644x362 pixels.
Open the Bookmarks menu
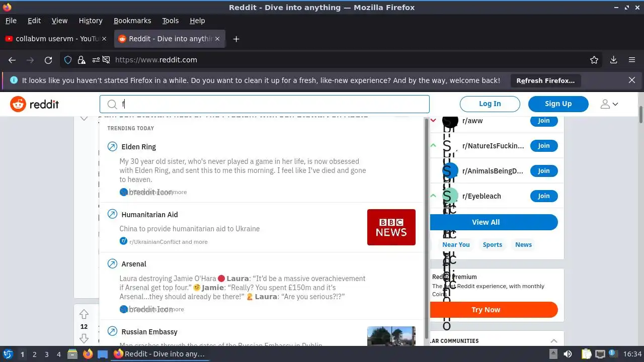click(x=132, y=21)
